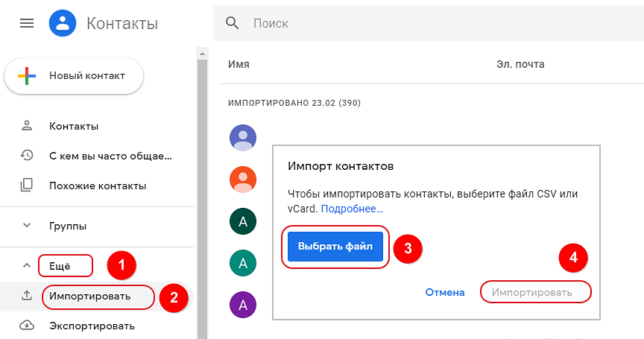Viewport: 644px width, 339px height.
Task: Expand the Группы section chevron
Action: 27,225
